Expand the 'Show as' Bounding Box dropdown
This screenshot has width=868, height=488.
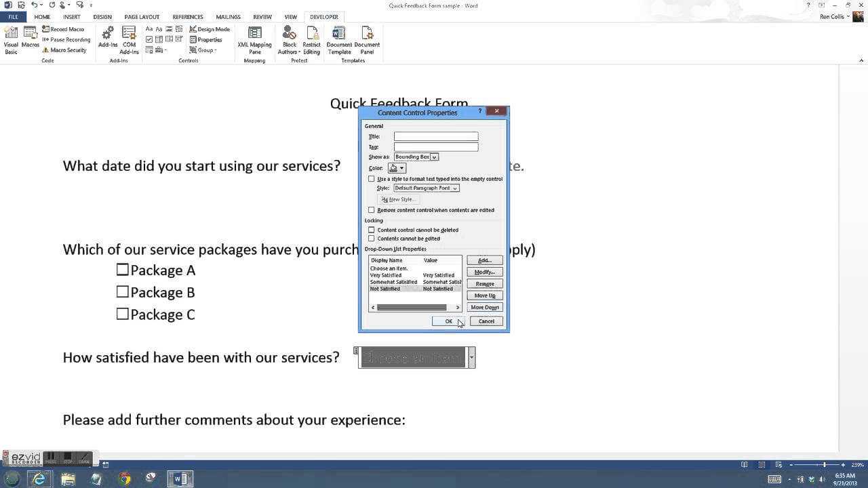[x=434, y=157]
